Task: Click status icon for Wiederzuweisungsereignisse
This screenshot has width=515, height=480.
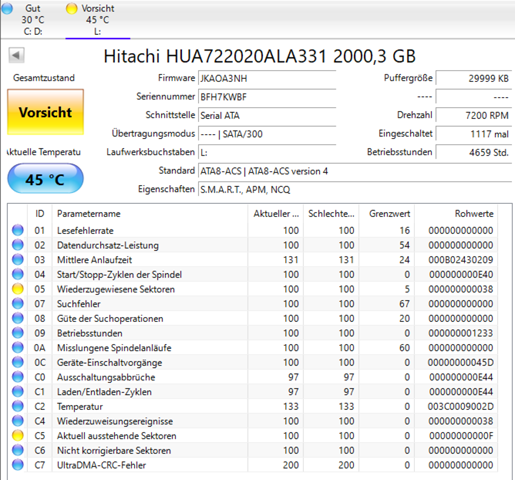Action: 18,421
